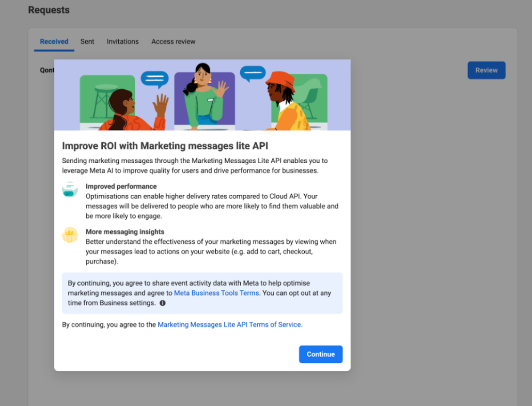Click the Requests page heading

pos(49,10)
